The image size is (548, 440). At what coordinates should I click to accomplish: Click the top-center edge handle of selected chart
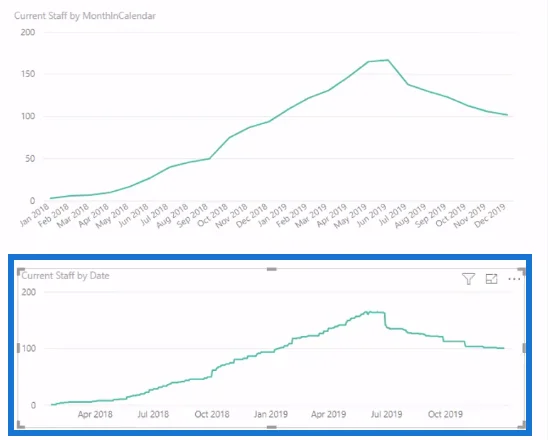point(272,269)
